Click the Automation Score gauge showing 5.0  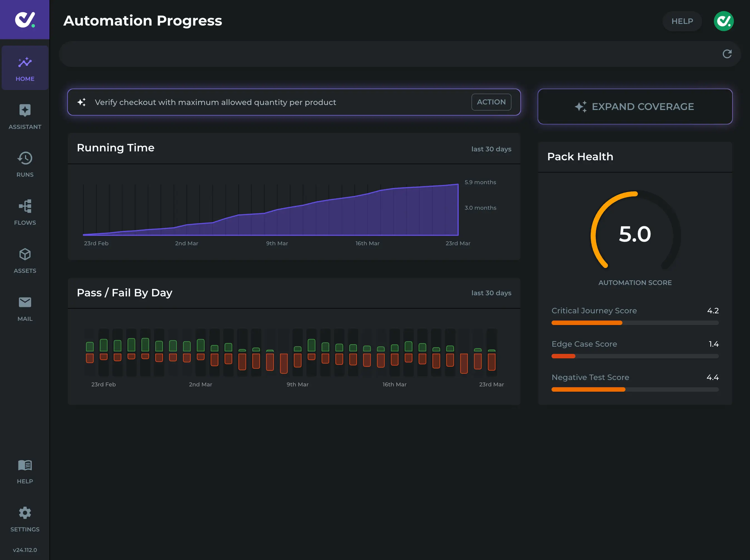coord(635,234)
